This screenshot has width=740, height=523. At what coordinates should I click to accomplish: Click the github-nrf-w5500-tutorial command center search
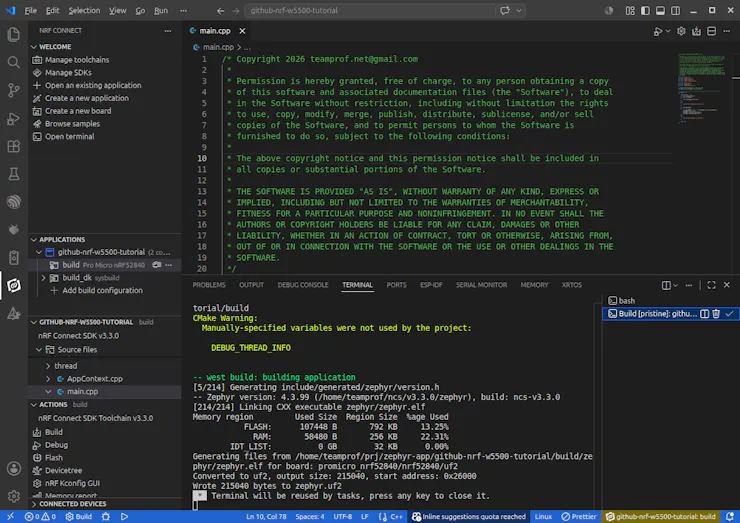(370, 10)
